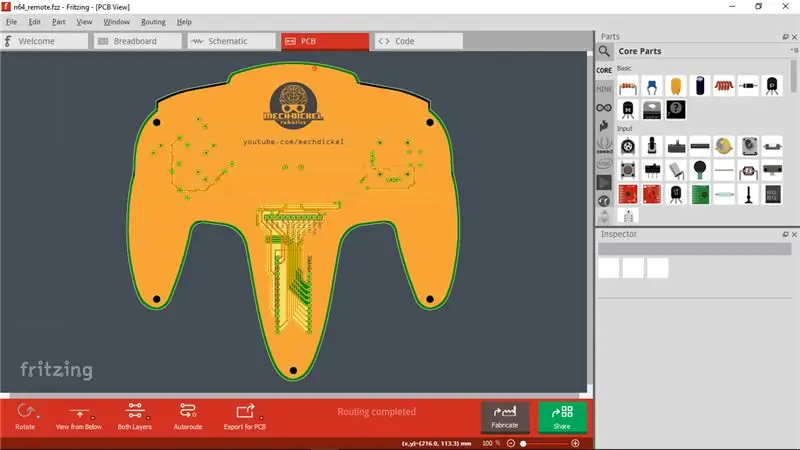
Task: Undock the Parts panel
Action: coord(785,37)
